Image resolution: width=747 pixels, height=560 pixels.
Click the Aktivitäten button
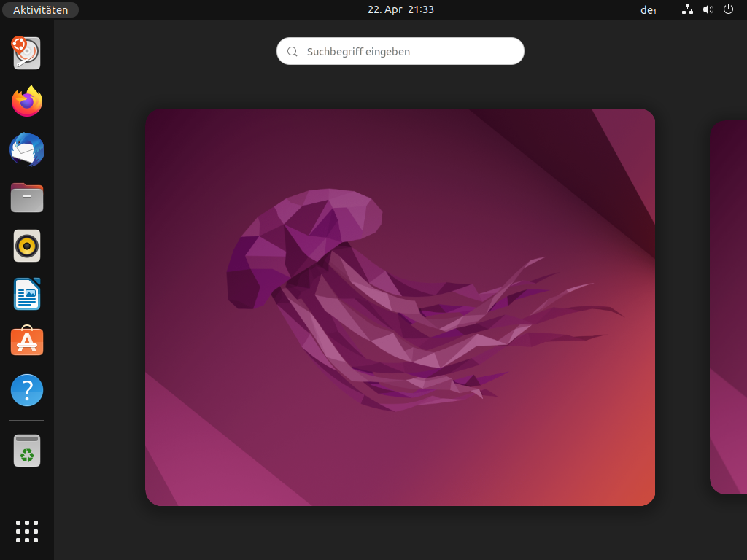(41, 10)
